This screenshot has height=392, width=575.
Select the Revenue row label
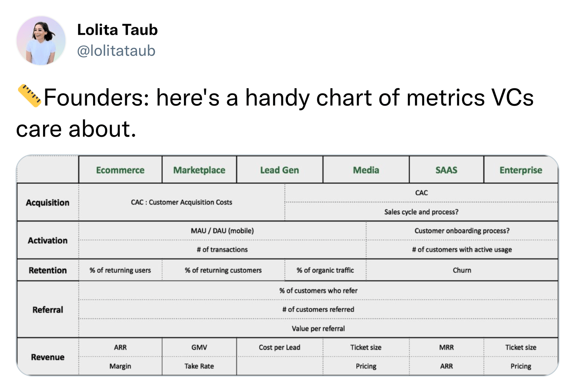coord(47,357)
